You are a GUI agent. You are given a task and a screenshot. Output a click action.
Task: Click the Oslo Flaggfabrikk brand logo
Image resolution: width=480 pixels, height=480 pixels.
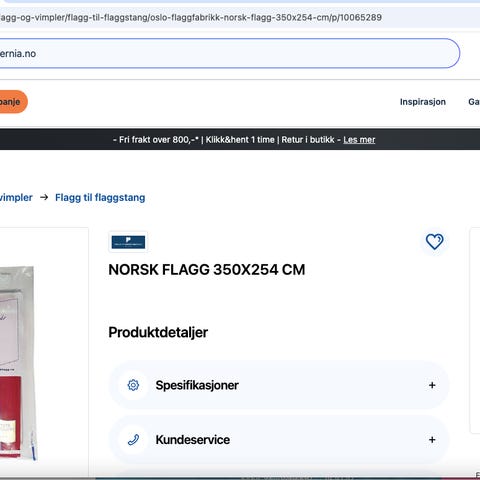(x=128, y=242)
